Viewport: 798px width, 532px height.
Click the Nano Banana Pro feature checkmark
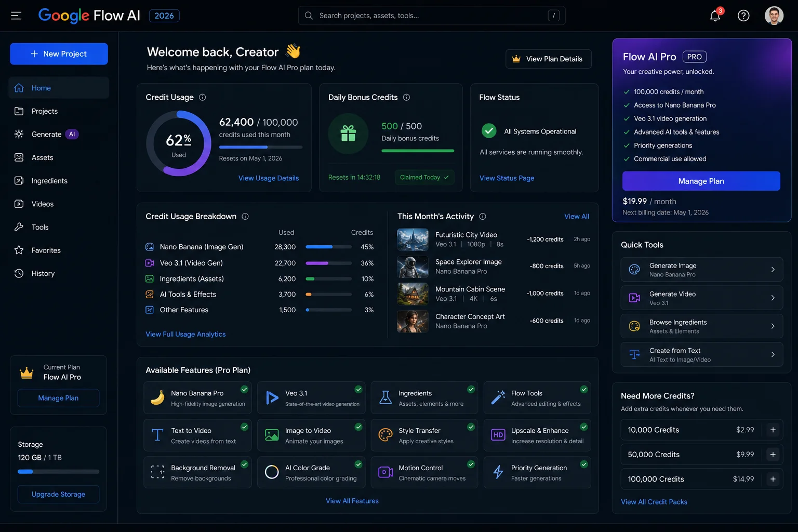tap(244, 390)
